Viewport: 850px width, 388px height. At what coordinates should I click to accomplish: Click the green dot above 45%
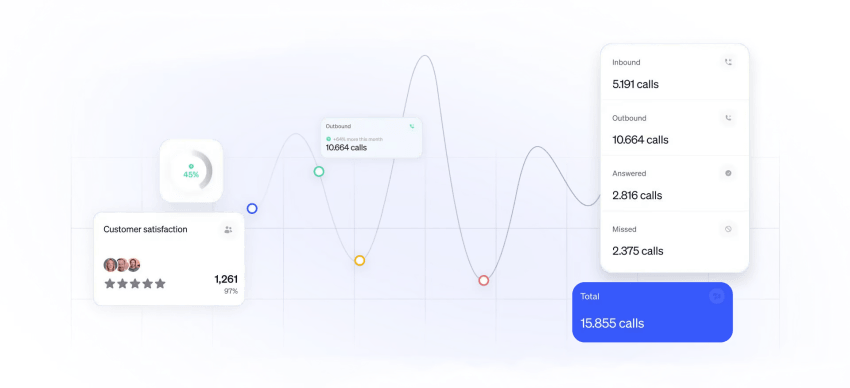pos(191,166)
